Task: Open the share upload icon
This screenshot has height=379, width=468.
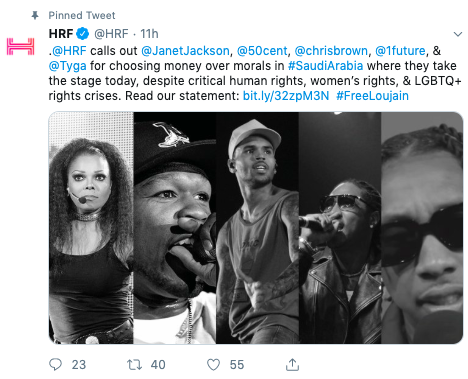Action: pos(292,364)
